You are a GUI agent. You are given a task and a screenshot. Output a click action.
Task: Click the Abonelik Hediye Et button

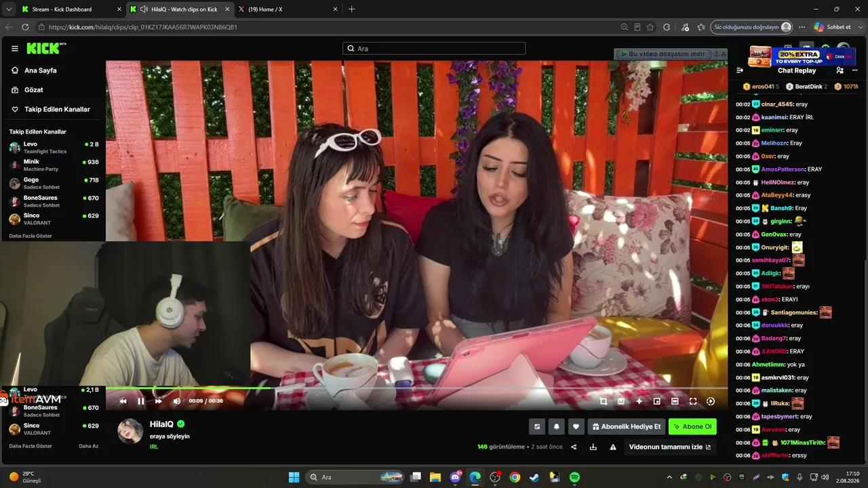tap(626, 426)
